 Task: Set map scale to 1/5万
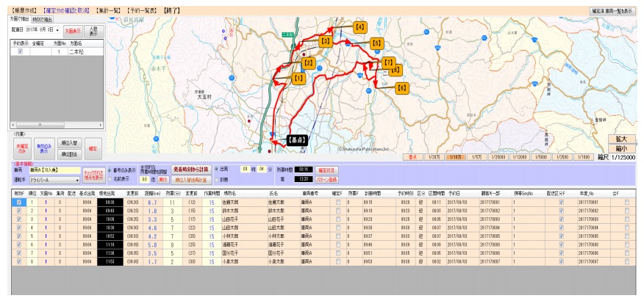(476, 157)
